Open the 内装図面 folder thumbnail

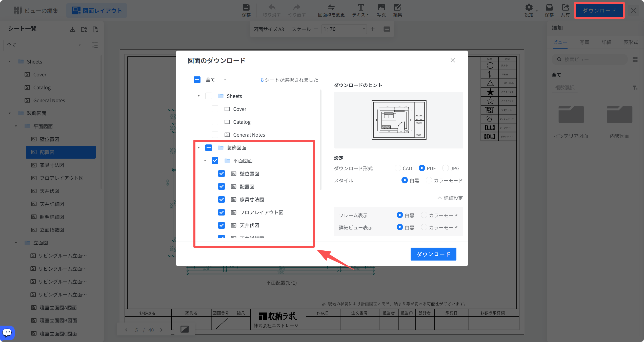pos(619,115)
